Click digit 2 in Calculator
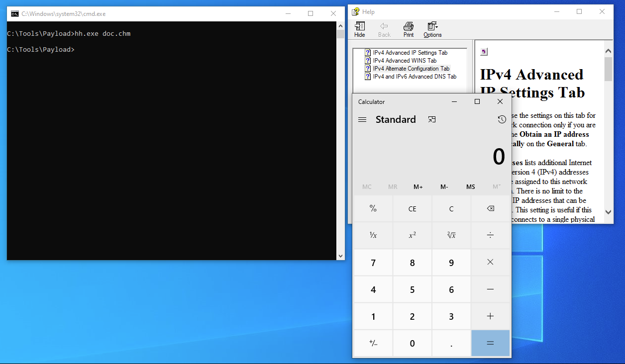This screenshot has height=364, width=625. click(x=412, y=316)
